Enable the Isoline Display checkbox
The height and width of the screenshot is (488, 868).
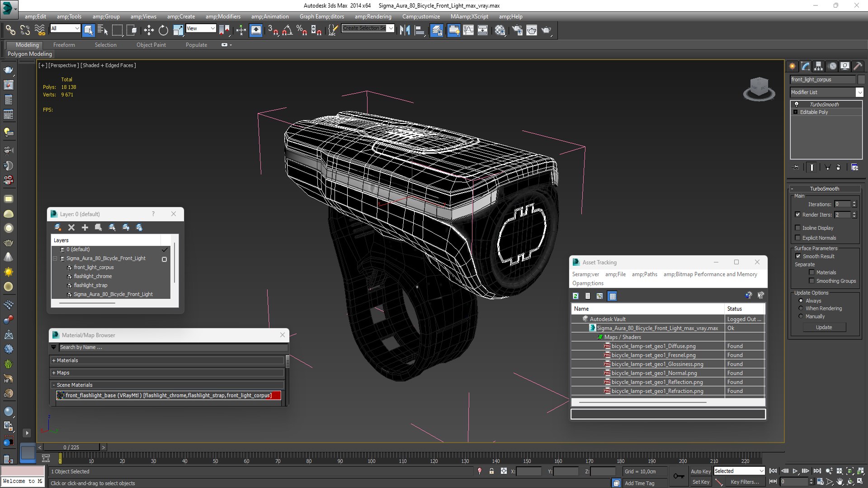click(798, 228)
